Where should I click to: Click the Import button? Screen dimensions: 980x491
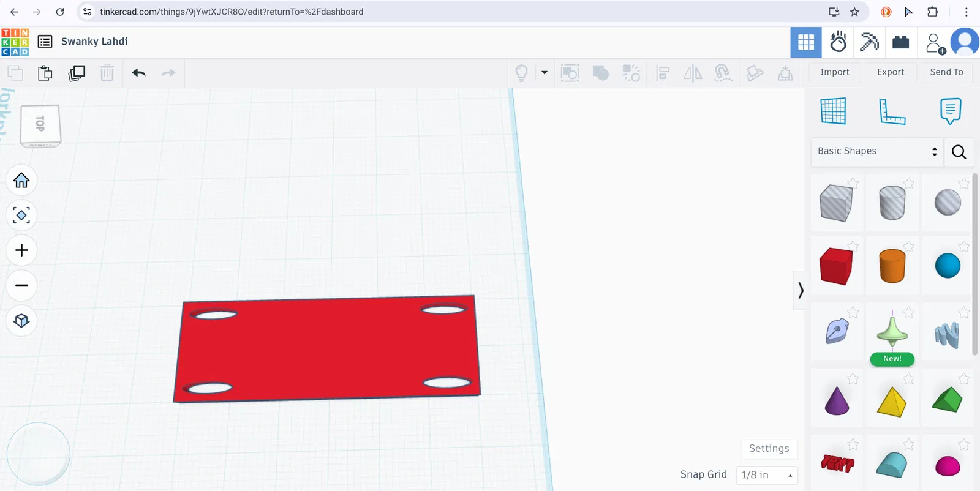click(834, 72)
